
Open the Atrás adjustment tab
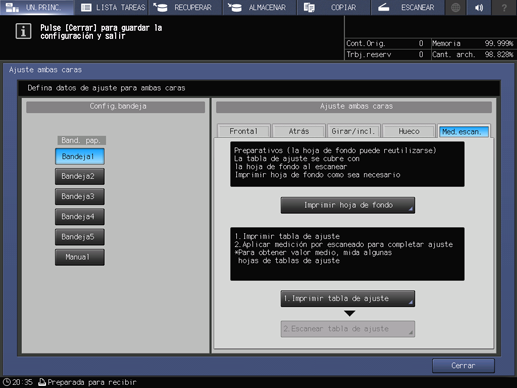[299, 131]
